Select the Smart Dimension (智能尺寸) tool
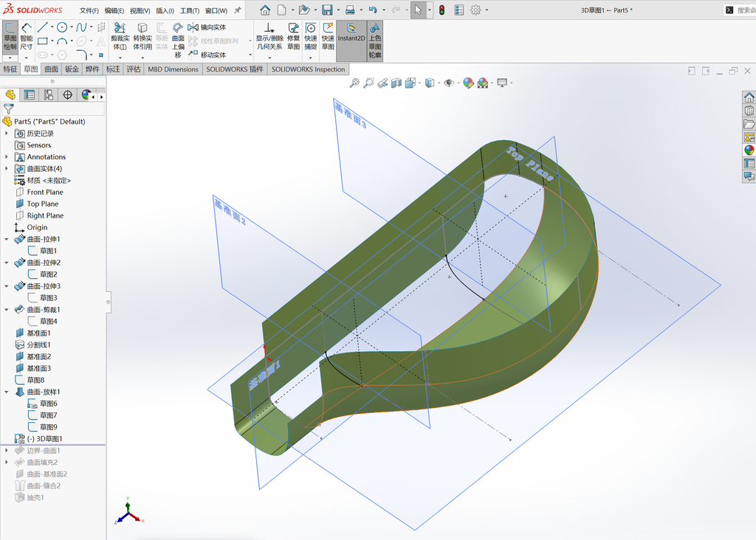This screenshot has height=540, width=756. point(26,37)
